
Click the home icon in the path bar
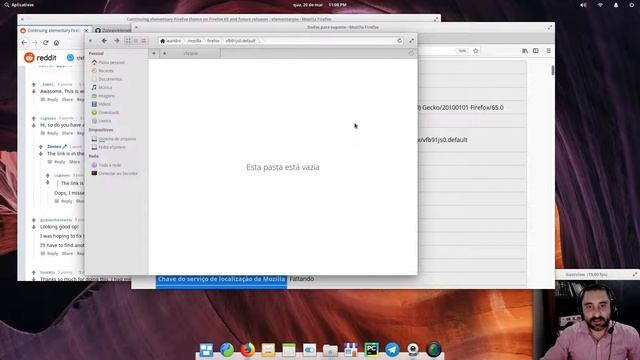163,41
